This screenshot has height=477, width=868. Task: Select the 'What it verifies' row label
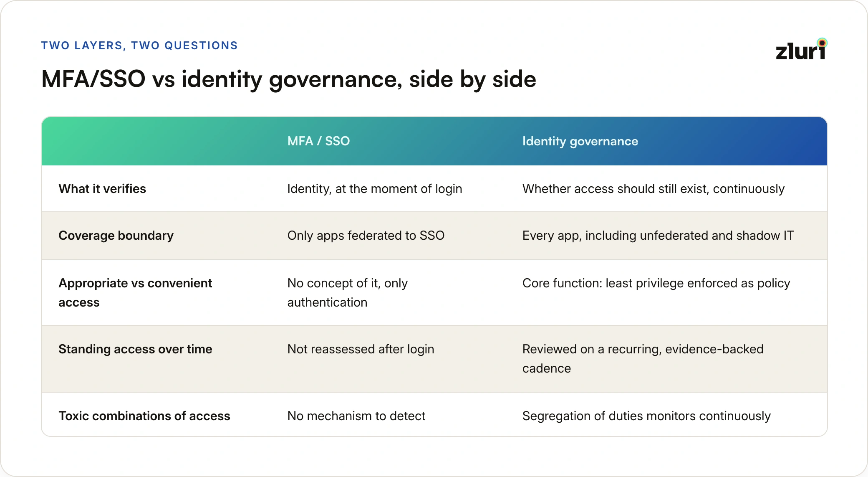(102, 189)
